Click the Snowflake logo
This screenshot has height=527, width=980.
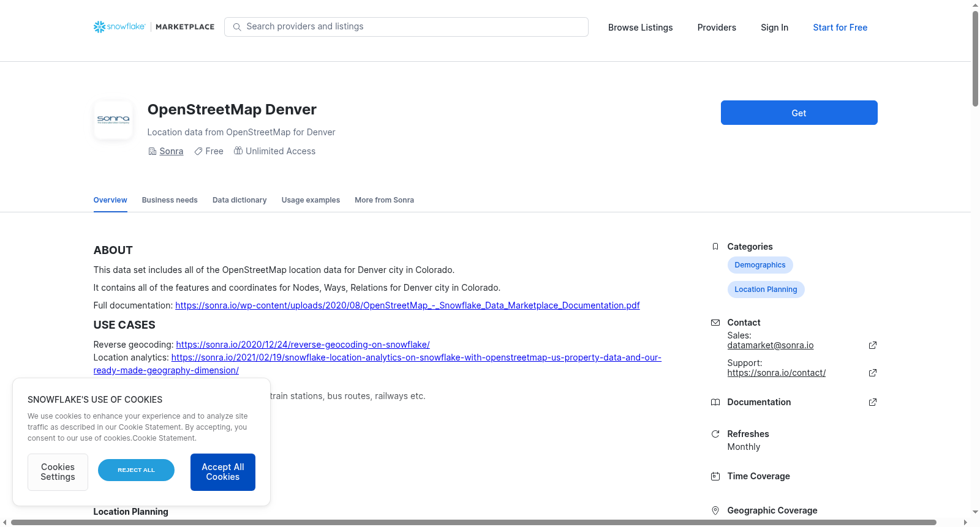click(119, 27)
